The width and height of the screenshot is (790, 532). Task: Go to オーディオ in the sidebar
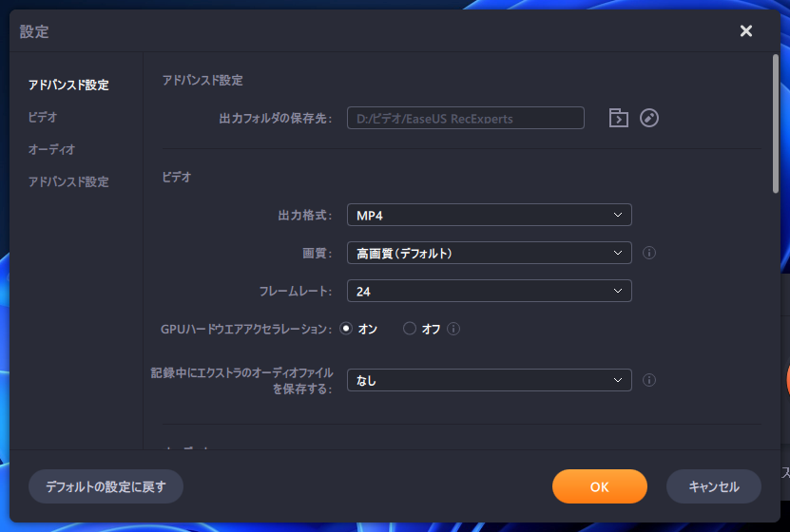click(51, 149)
